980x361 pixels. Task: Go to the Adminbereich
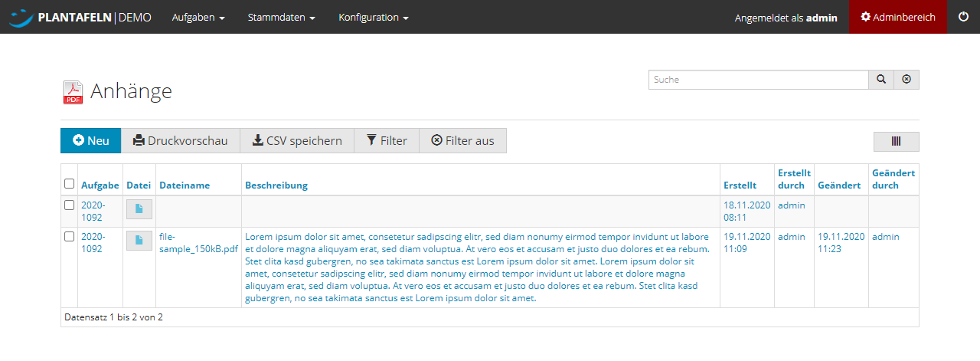click(x=898, y=17)
